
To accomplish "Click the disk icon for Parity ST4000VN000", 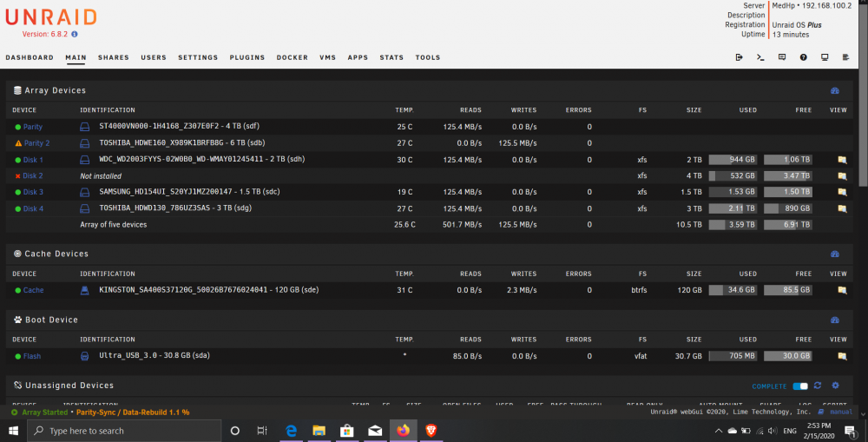I will [85, 127].
